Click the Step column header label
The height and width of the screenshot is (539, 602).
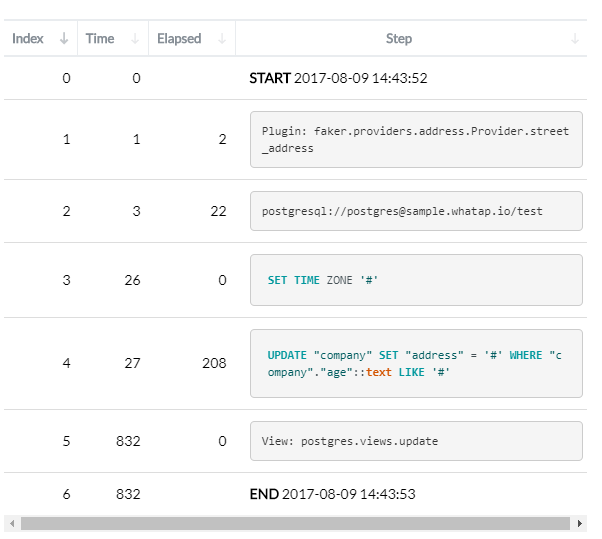[399, 39]
